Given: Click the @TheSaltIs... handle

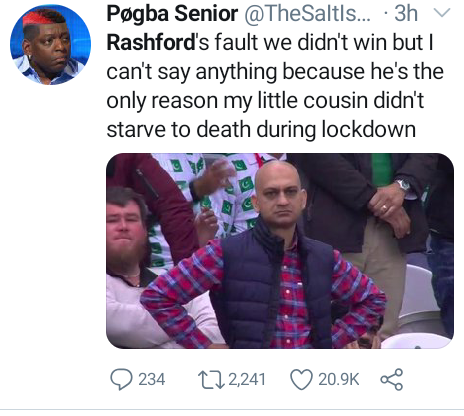Looking at the screenshot, I should [307, 14].
